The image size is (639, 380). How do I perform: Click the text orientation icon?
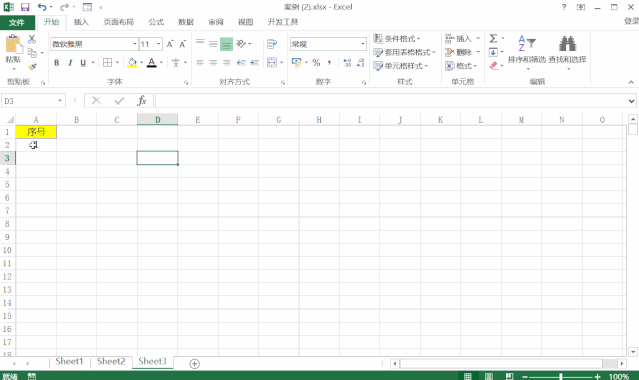tap(241, 43)
